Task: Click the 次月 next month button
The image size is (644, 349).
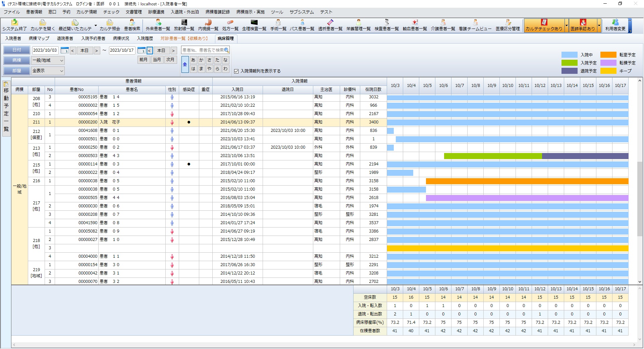Action: 170,60
